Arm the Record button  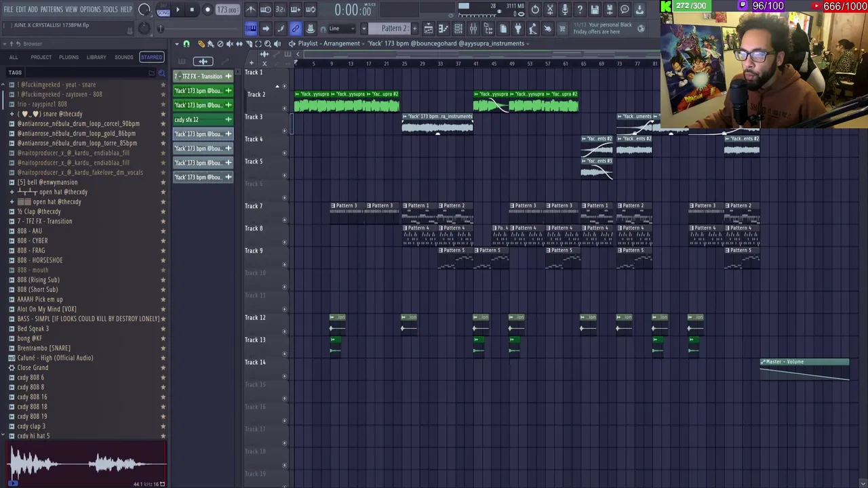(x=208, y=9)
